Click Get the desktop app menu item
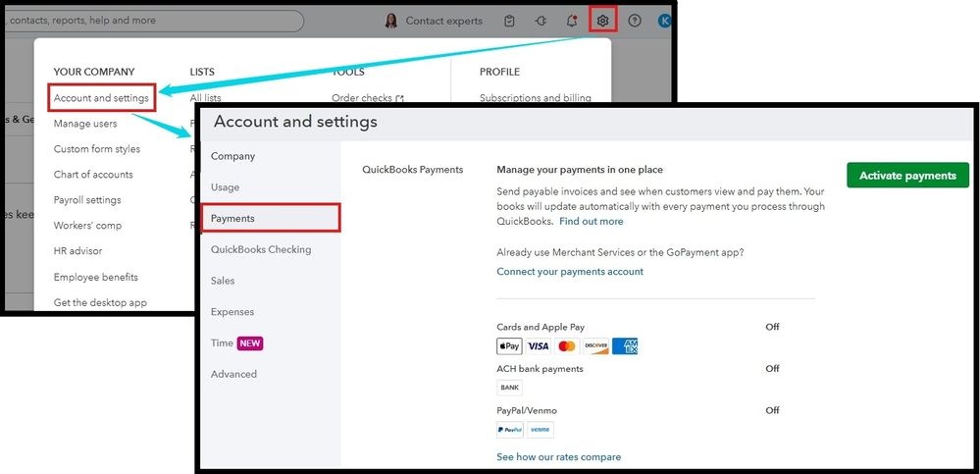 [x=100, y=302]
